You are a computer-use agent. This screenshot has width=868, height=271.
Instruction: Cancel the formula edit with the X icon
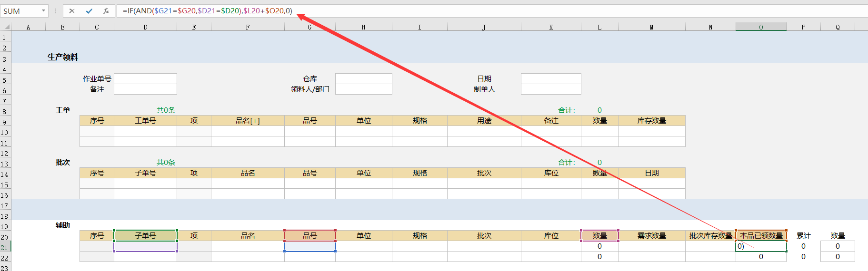(x=72, y=11)
